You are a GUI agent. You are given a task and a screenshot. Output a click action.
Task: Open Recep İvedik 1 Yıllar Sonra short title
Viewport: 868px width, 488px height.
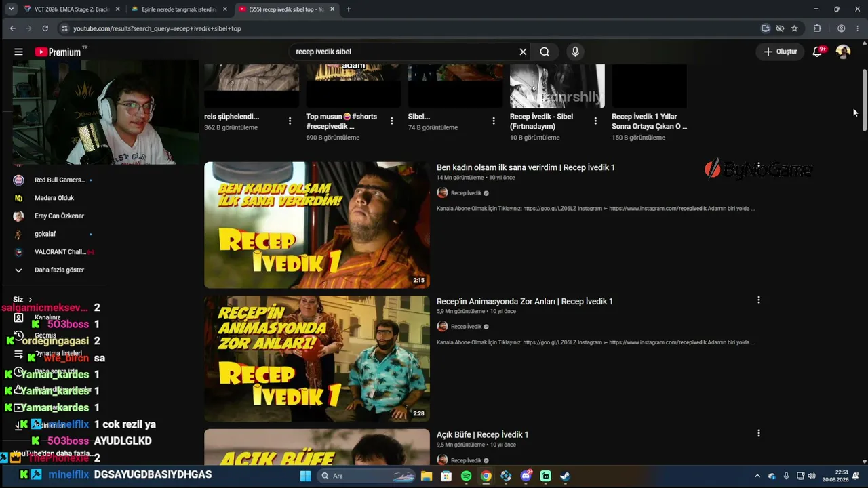pos(649,121)
